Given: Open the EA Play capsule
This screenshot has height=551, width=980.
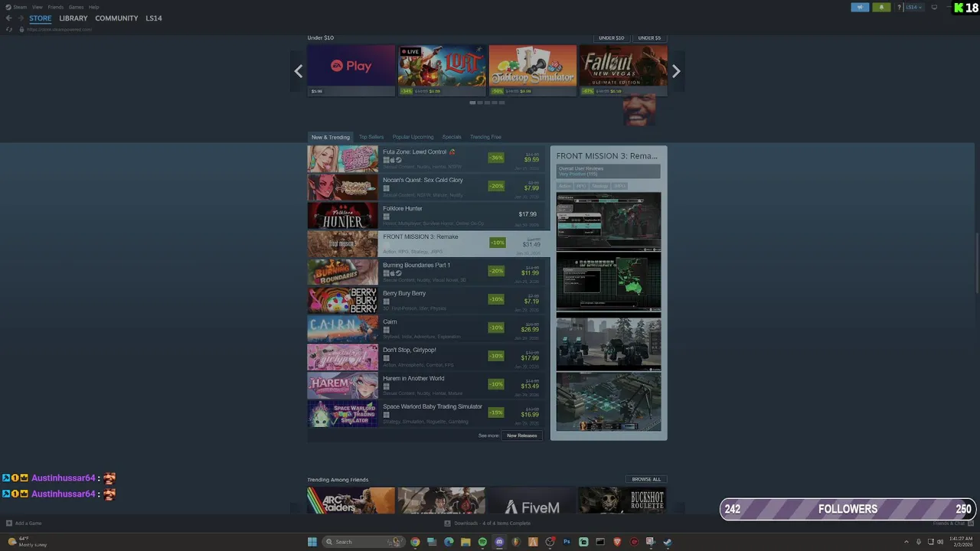Looking at the screenshot, I should pos(351,70).
